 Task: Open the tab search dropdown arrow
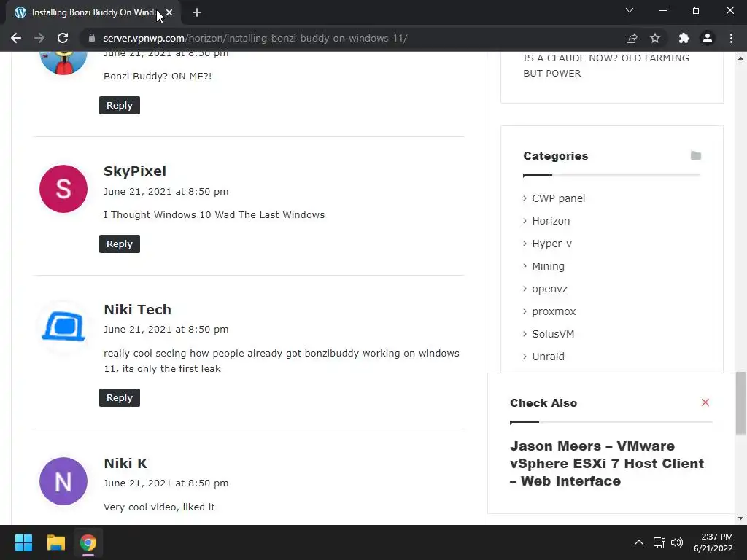pyautogui.click(x=630, y=10)
